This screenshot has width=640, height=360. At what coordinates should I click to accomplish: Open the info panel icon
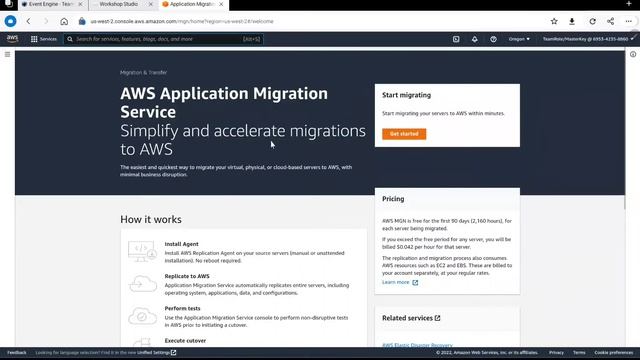coord(633,54)
